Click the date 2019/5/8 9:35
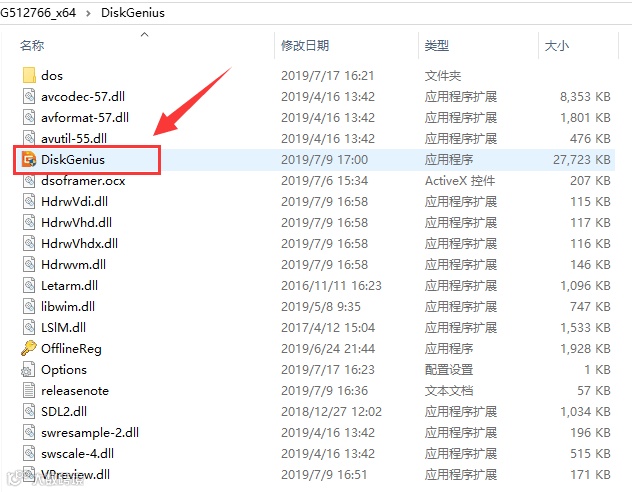Viewport: 632px width, 492px height. coord(321,306)
